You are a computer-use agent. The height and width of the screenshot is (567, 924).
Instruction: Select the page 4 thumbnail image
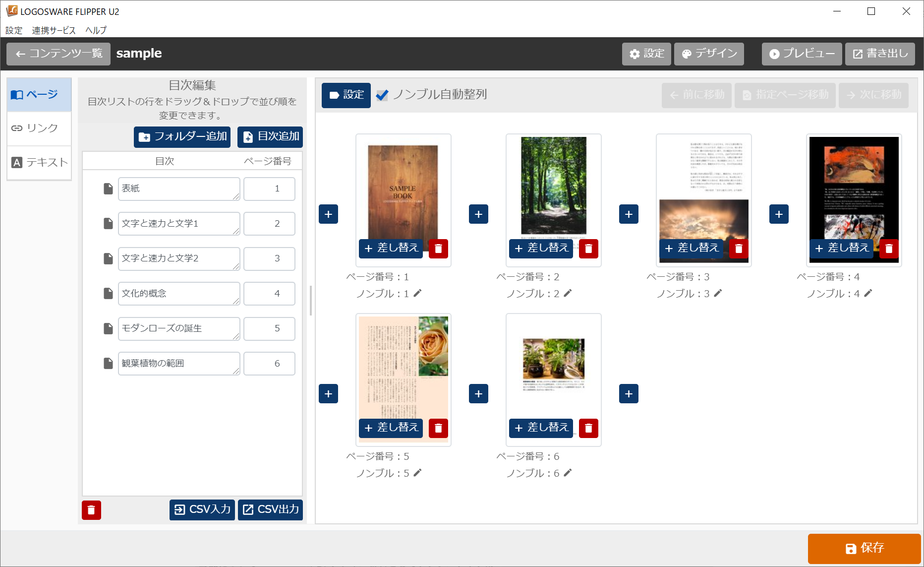(x=853, y=189)
